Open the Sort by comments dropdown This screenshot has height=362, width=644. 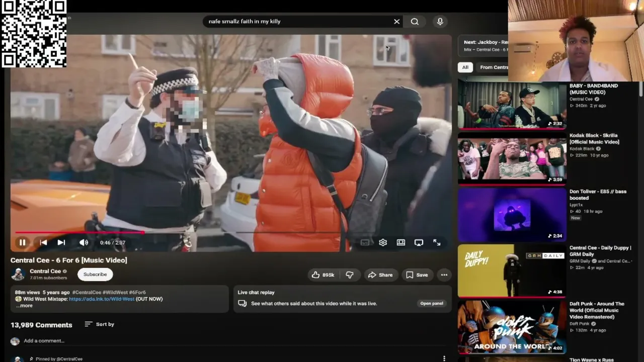[99, 324]
